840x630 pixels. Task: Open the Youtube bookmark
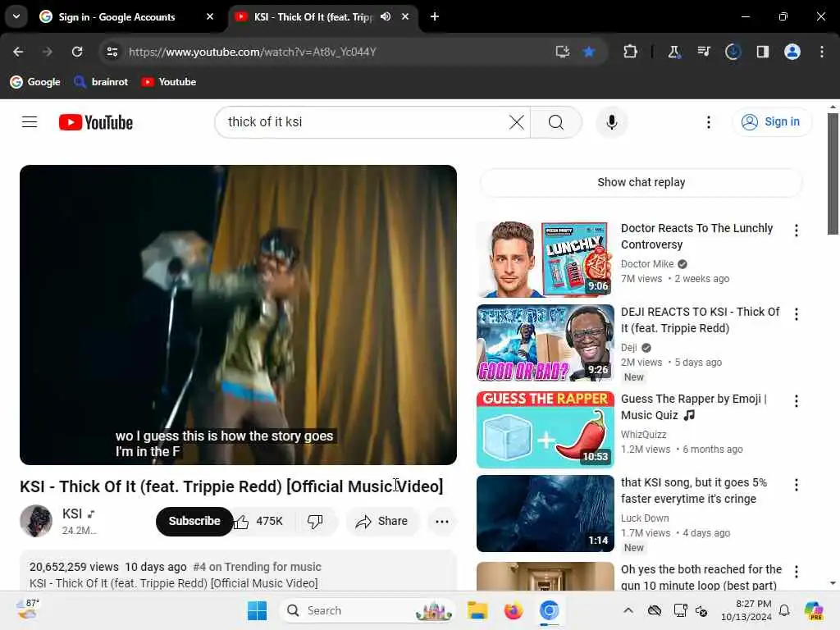click(169, 82)
